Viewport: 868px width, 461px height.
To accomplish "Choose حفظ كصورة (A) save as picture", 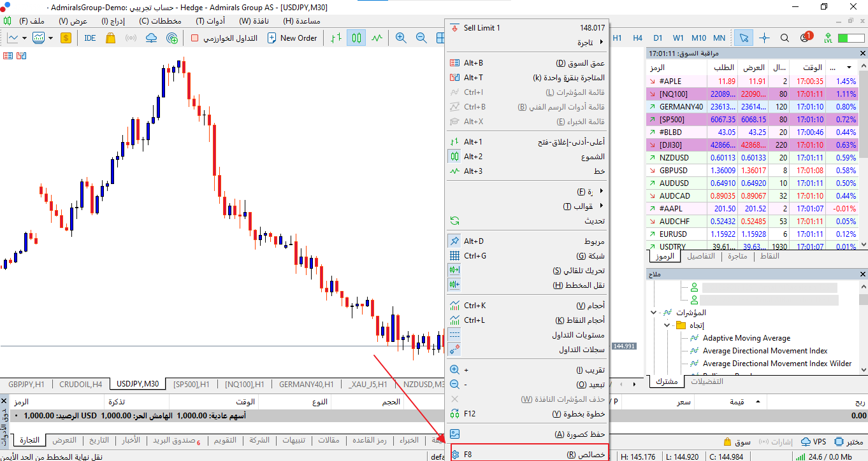I will 528,434.
